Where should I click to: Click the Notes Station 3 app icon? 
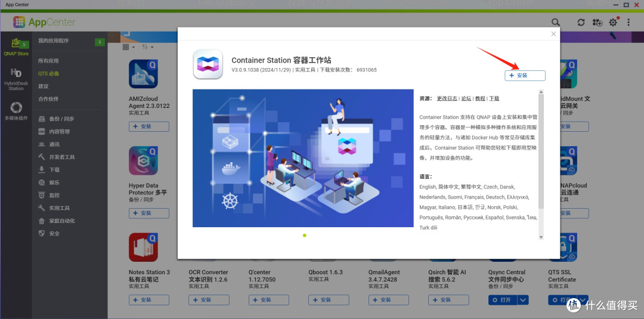tap(143, 247)
